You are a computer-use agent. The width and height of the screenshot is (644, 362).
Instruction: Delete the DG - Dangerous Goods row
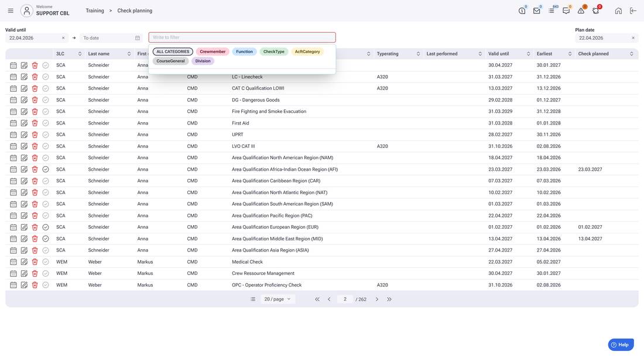(x=35, y=100)
